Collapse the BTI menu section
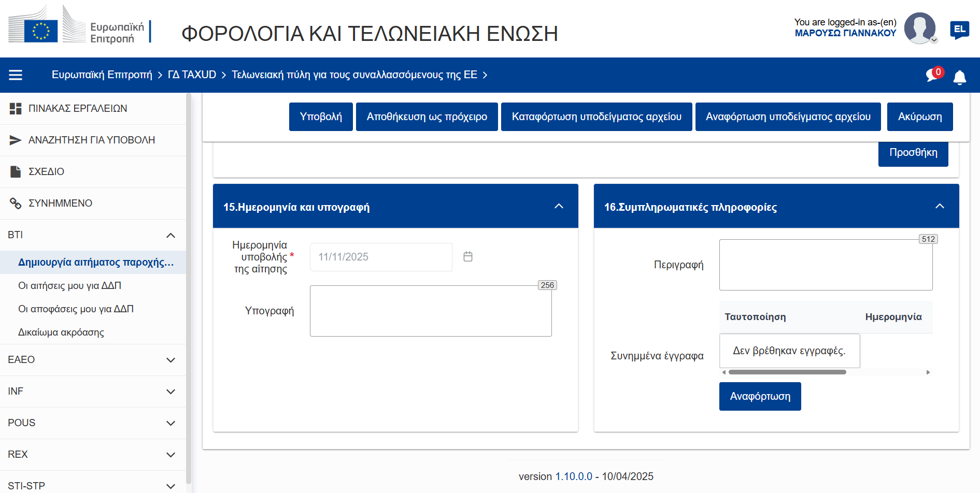This screenshot has height=493, width=980. [x=171, y=236]
